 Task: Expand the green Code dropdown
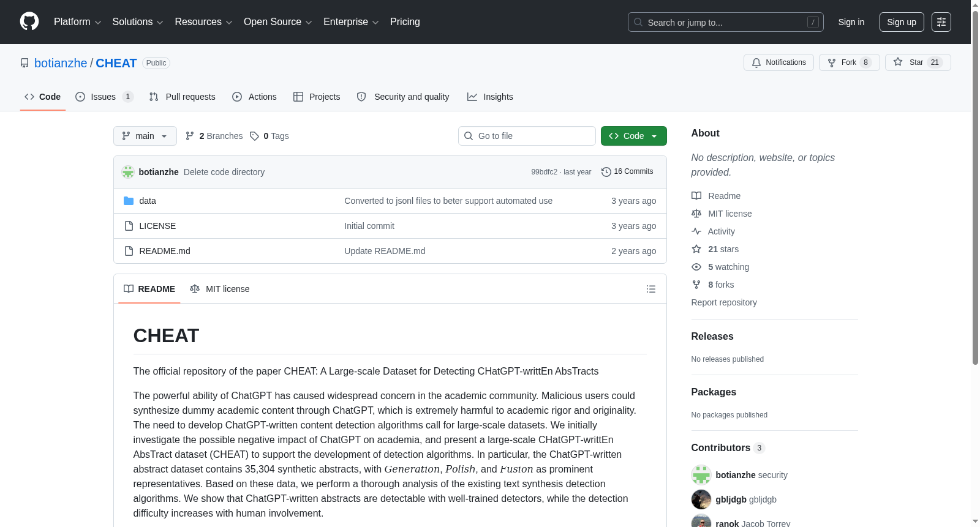point(634,136)
